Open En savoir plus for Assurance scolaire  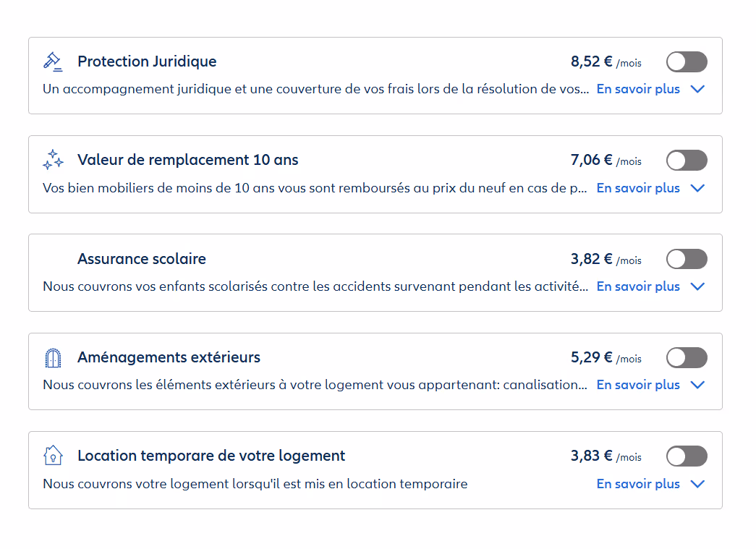(637, 286)
